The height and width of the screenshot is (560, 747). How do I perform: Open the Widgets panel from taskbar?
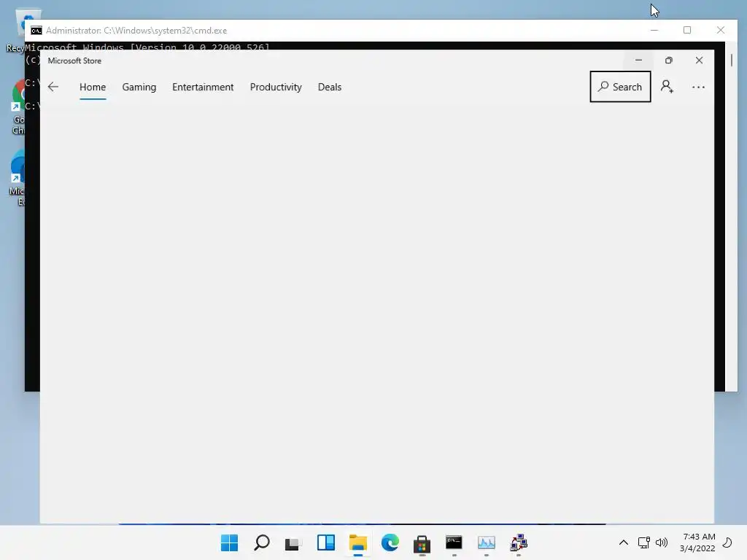click(326, 542)
